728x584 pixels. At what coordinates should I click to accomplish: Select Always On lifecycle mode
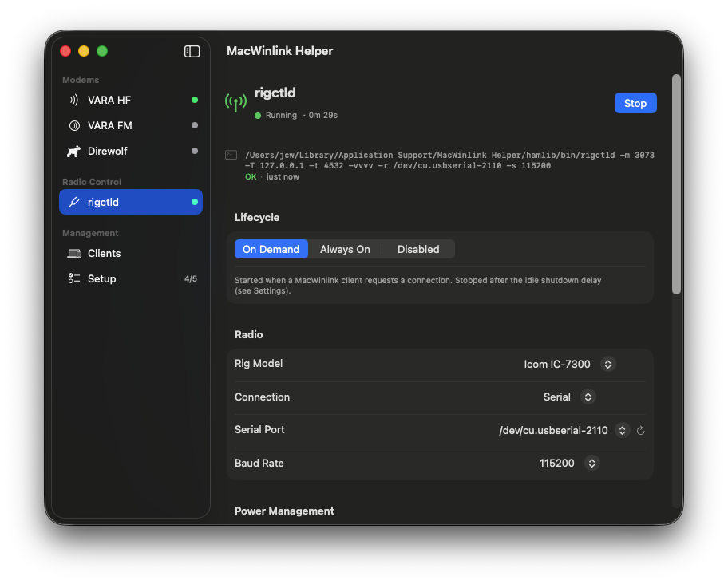(345, 249)
